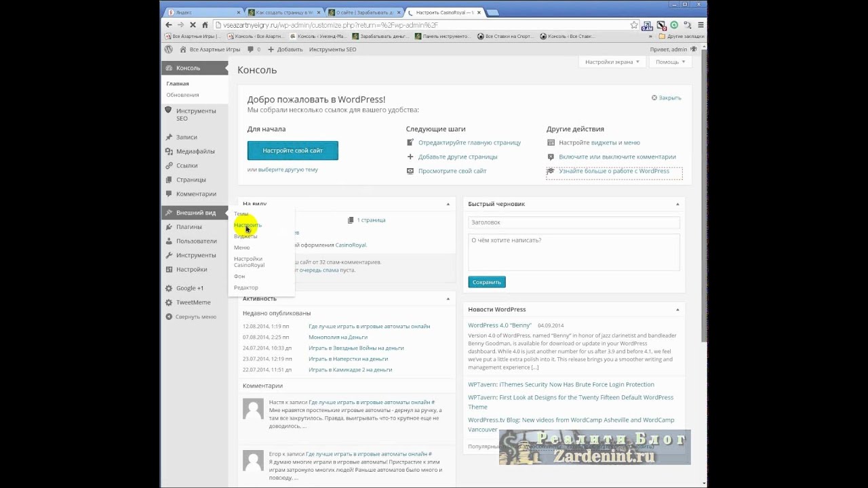Open Google +1 in the sidebar
868x488 pixels.
tap(195, 288)
